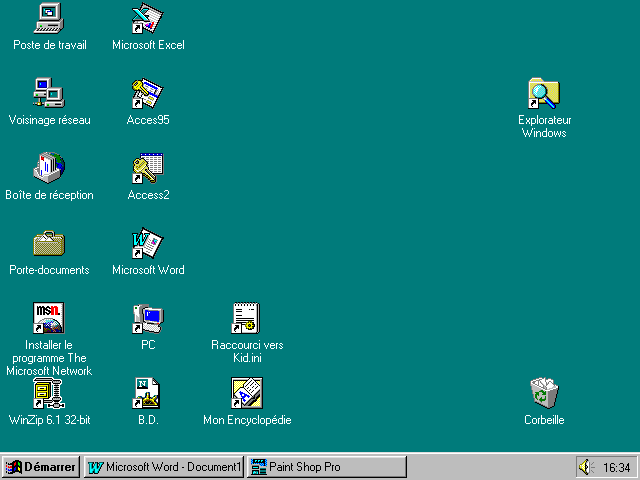Click the "Raccourci vers Kid.ini" label text

(247, 351)
